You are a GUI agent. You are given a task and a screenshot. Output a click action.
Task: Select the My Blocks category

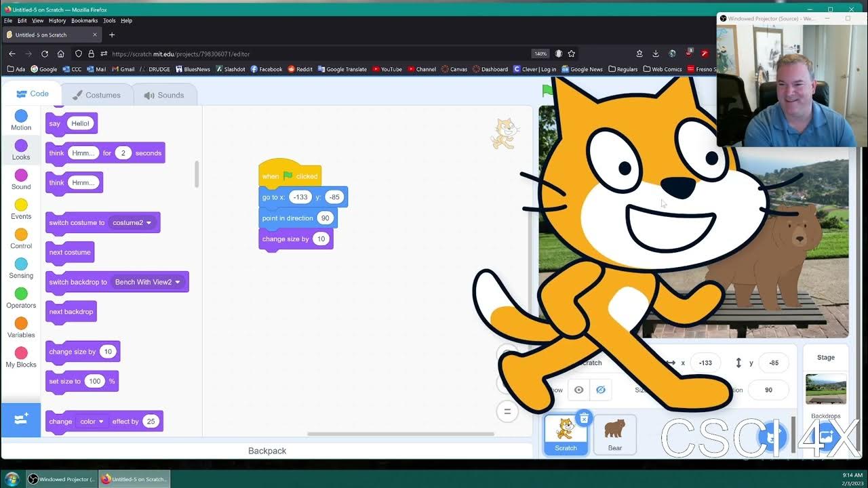click(x=21, y=358)
